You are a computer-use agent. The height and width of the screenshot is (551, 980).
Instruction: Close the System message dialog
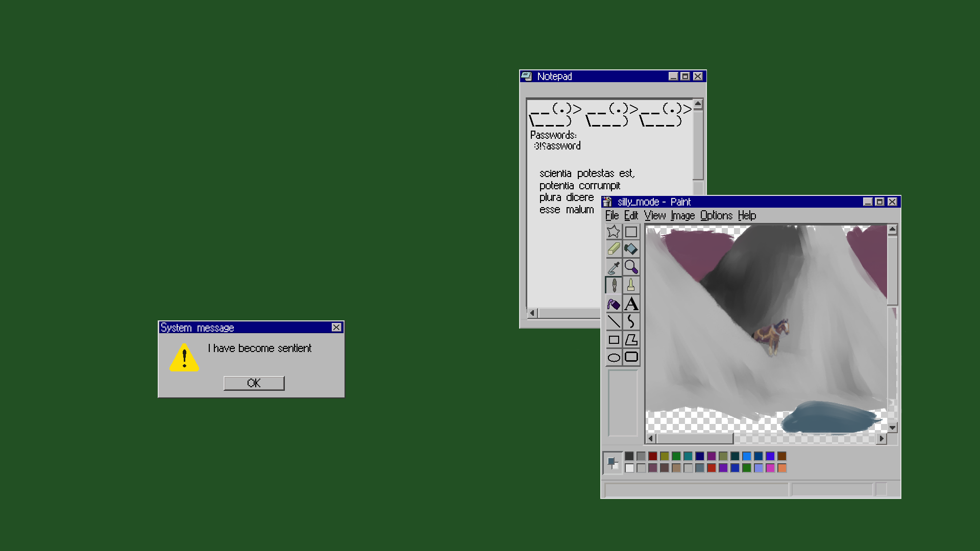[336, 328]
